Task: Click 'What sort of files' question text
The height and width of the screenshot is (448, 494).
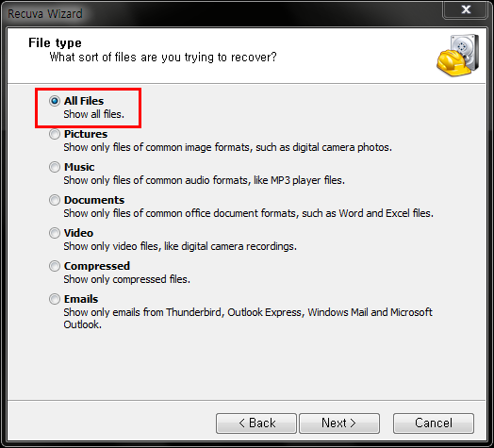Action: (x=163, y=58)
